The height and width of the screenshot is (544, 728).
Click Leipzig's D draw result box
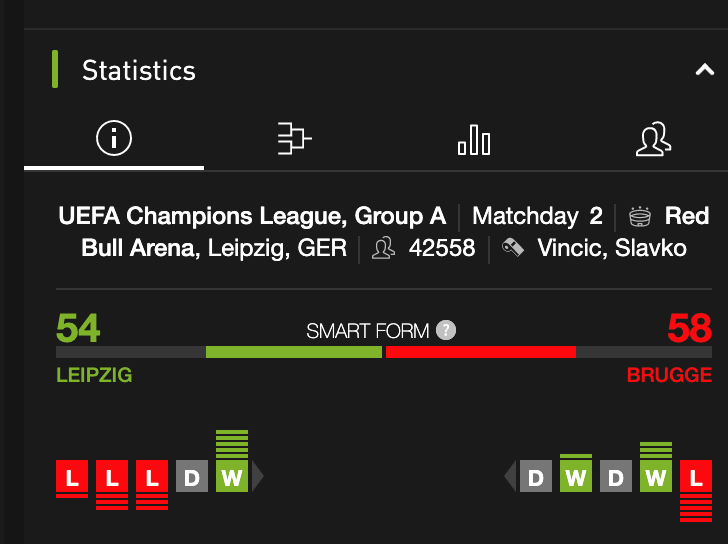coord(192,476)
